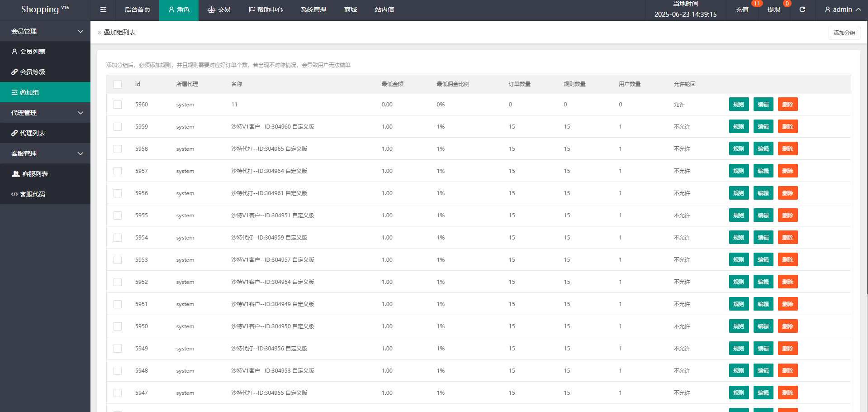Screen dimensions: 868x412
Task: Open 交易 with the scales icon
Action: (211, 10)
